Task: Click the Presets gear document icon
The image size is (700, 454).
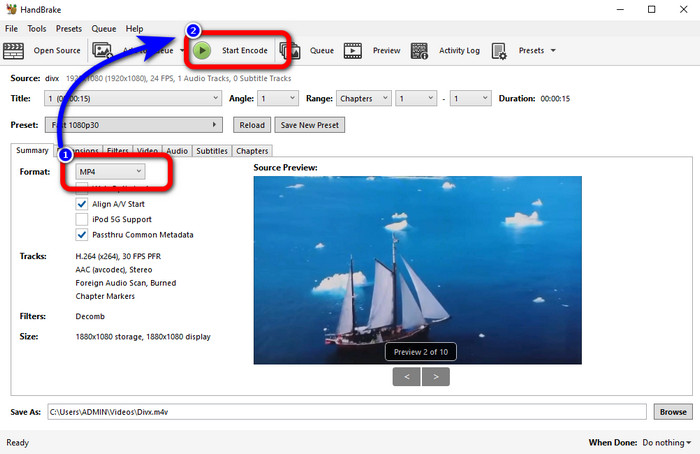Action: (x=499, y=50)
